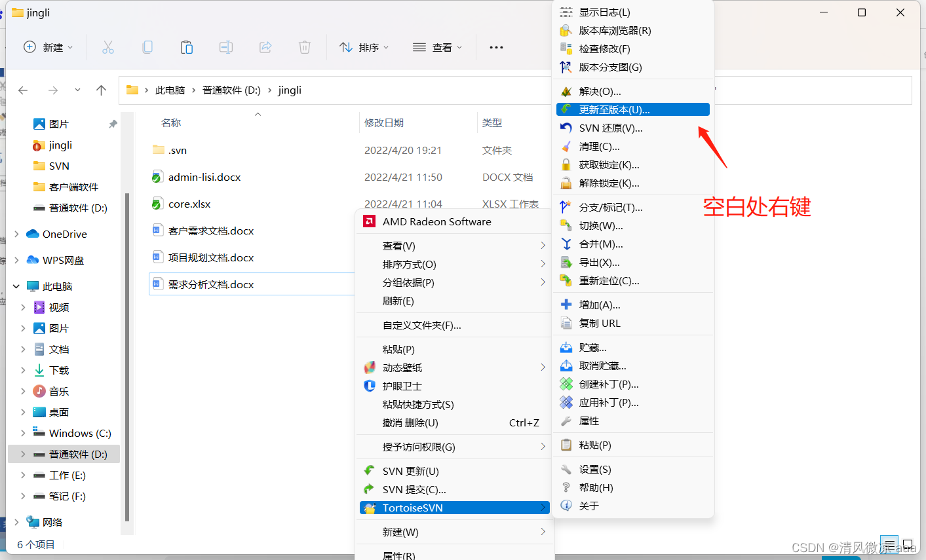Click the copy URL icon 复制 URL
Viewport: 926px width, 560px height.
(566, 324)
